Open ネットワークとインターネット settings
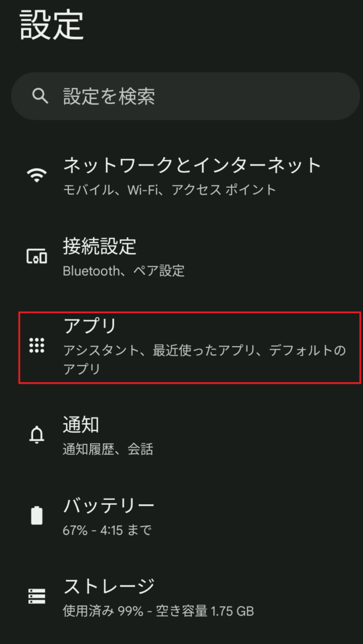 181,176
